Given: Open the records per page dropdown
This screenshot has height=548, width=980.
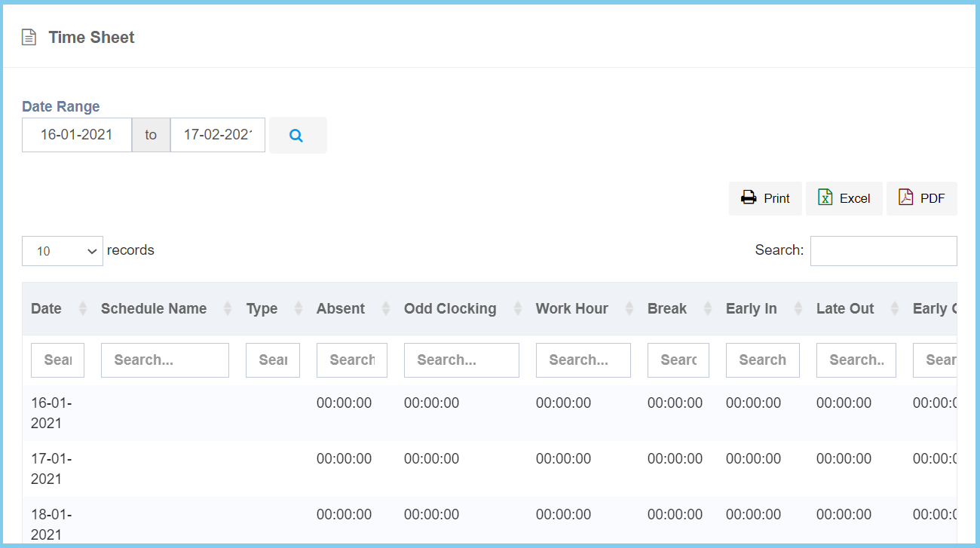Looking at the screenshot, I should [x=63, y=251].
